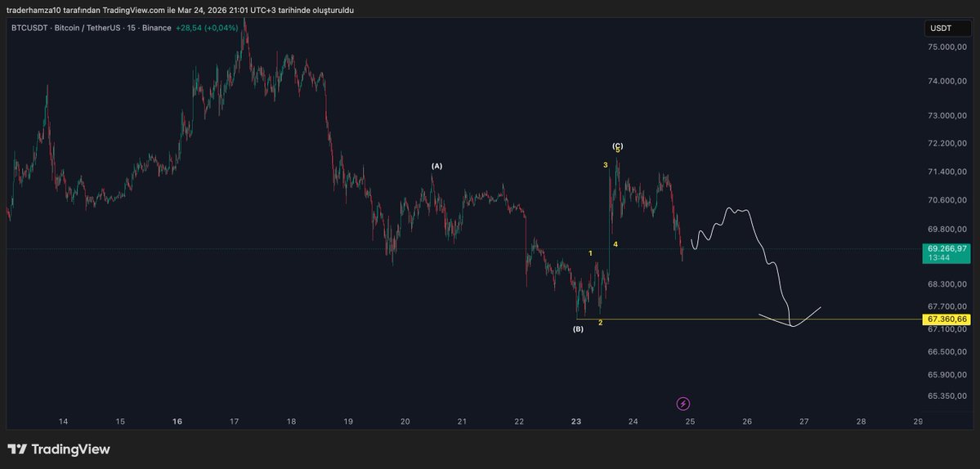The height and width of the screenshot is (469, 980).
Task: Click the 73.000,00 price axis label
Action: click(x=948, y=115)
